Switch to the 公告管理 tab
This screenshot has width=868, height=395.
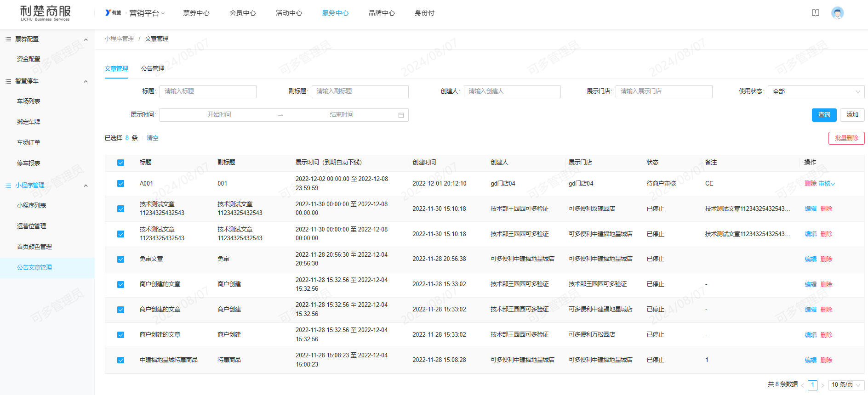pos(153,68)
